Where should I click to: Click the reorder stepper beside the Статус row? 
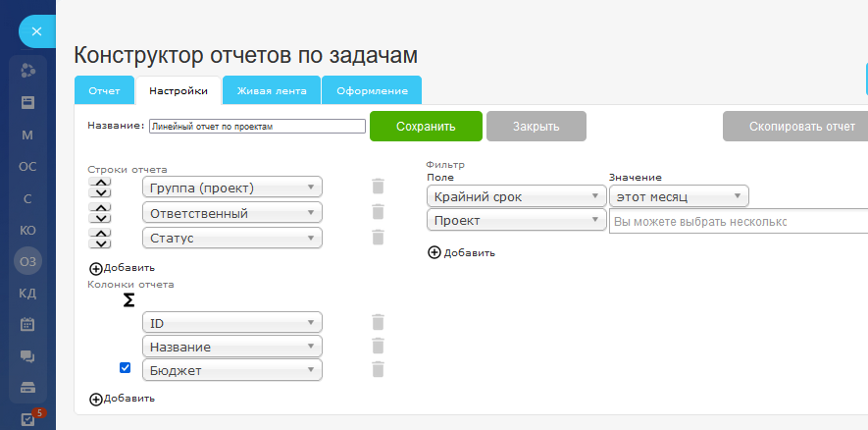point(100,238)
